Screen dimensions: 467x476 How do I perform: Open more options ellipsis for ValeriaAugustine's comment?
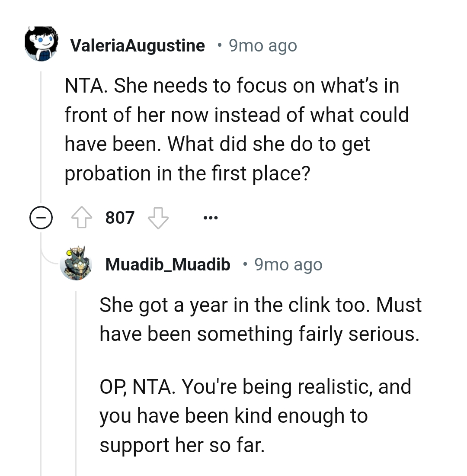tap(211, 218)
